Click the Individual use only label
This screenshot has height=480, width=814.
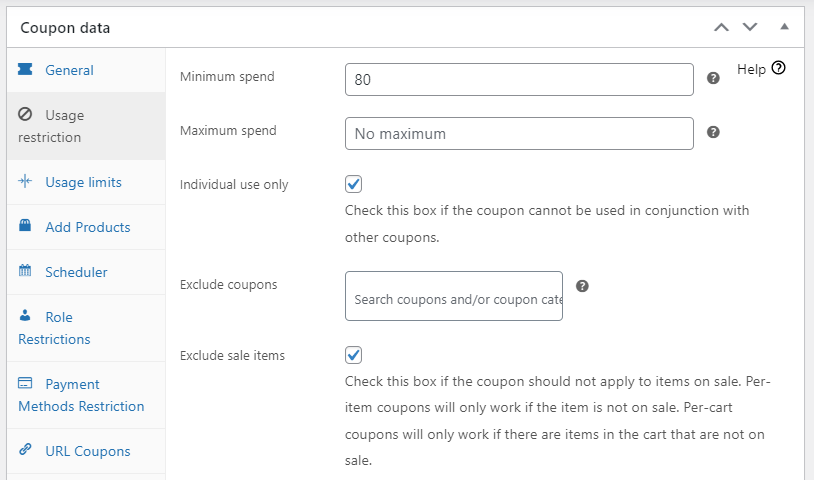pos(234,185)
